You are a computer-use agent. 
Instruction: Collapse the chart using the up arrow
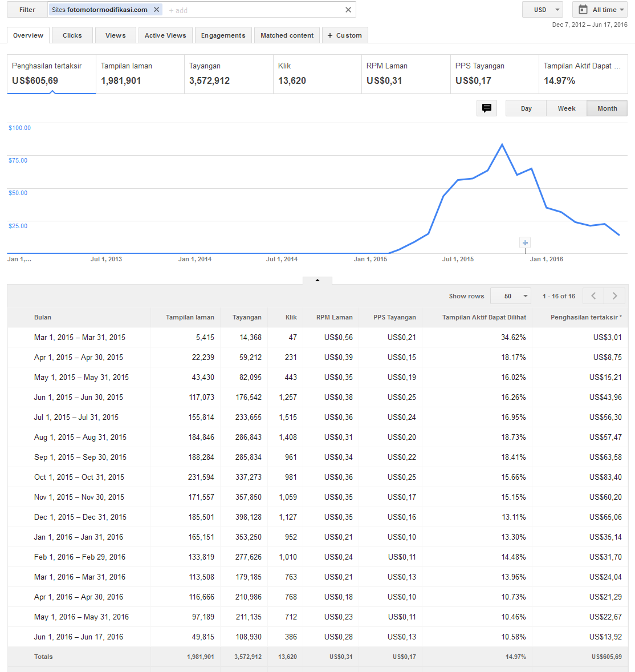pos(317,280)
